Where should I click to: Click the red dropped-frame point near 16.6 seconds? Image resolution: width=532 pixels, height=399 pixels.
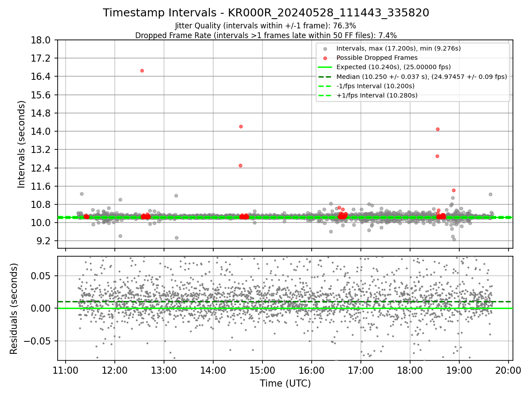142,70
